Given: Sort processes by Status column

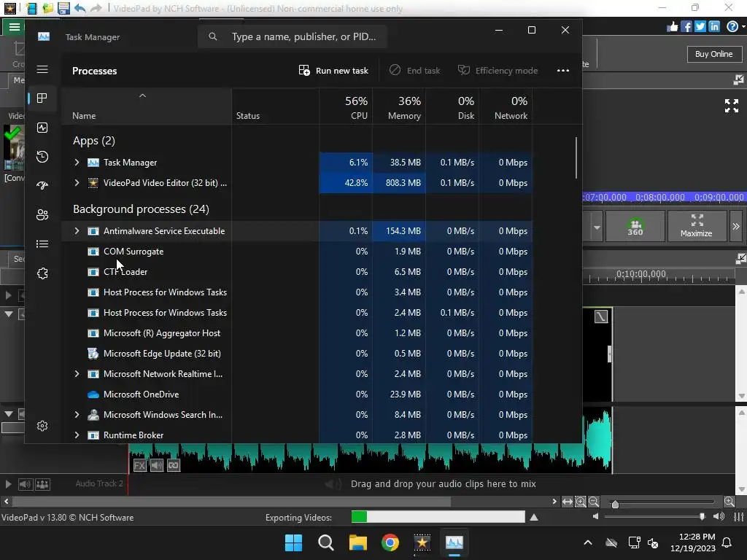Looking at the screenshot, I should [x=275, y=107].
